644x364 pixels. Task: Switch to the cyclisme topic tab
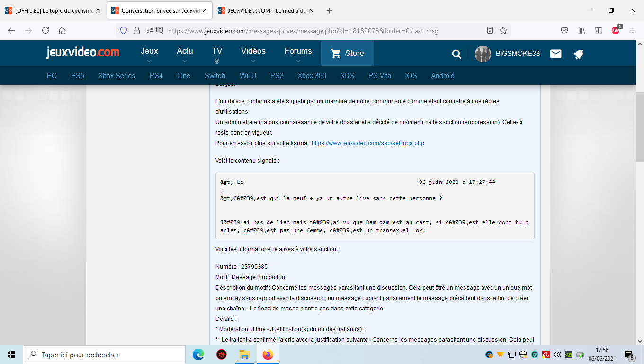(53, 10)
